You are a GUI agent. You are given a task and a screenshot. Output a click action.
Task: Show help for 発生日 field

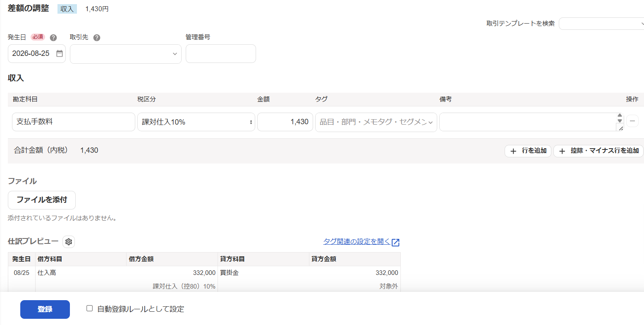coord(53,38)
